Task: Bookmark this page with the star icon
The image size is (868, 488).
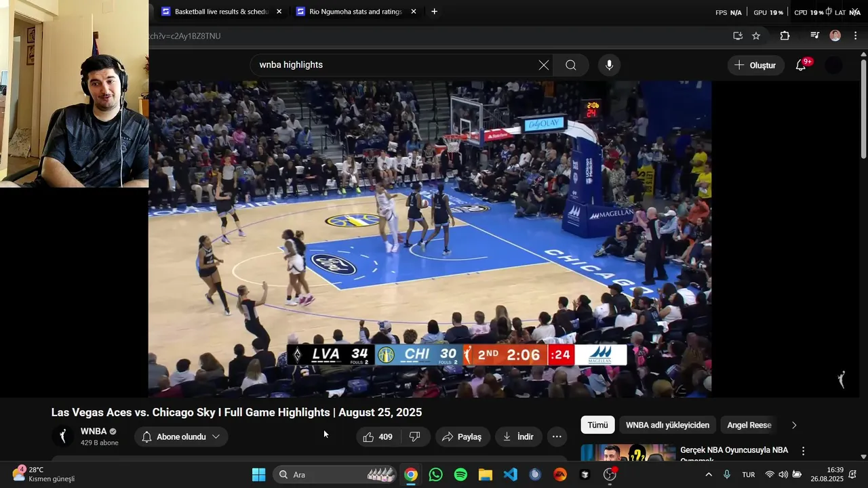Action: (x=756, y=36)
